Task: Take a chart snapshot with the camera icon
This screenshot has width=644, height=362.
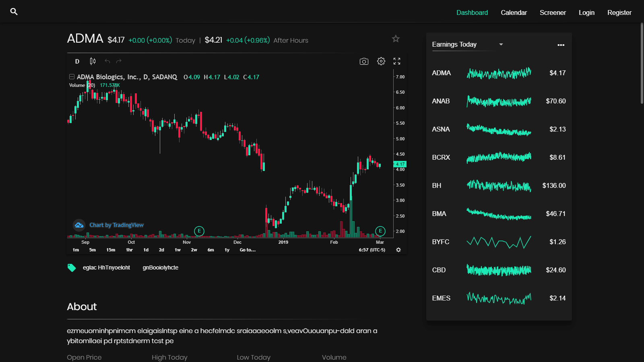Action: tap(363, 61)
